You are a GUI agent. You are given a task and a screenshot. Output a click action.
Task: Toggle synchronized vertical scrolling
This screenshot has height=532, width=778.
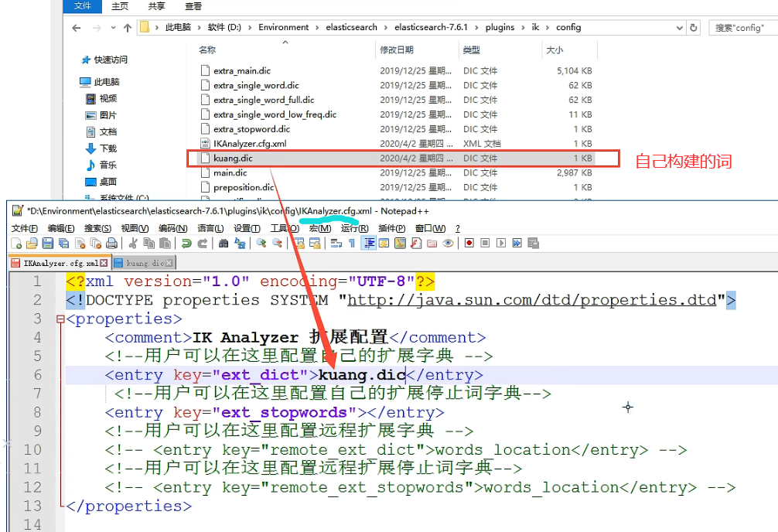(x=299, y=243)
